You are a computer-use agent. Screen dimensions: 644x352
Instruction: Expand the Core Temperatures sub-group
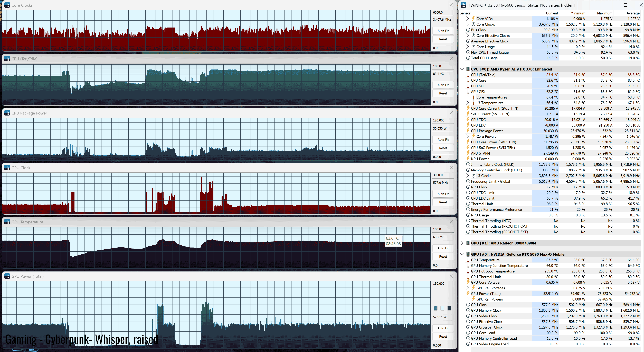click(x=468, y=97)
